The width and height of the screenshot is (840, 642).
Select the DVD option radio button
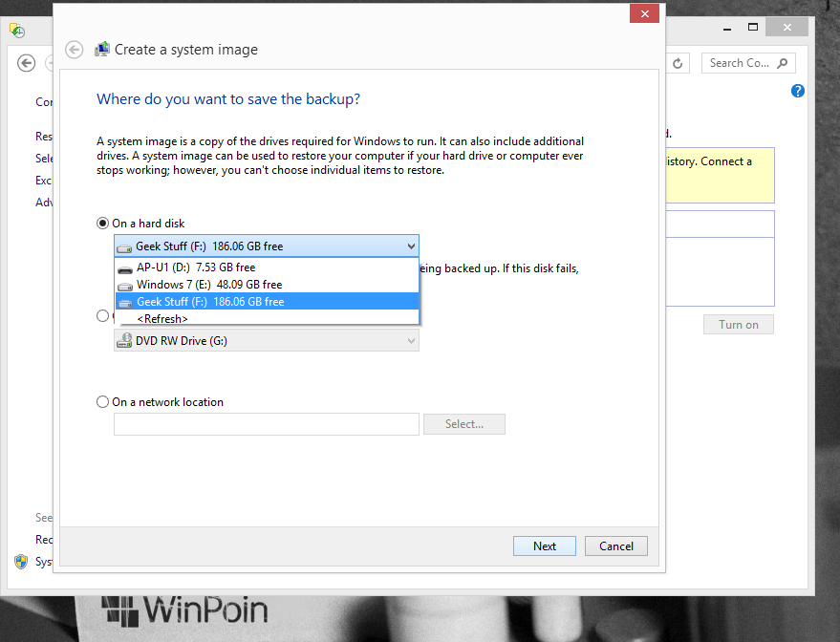pyautogui.click(x=103, y=316)
